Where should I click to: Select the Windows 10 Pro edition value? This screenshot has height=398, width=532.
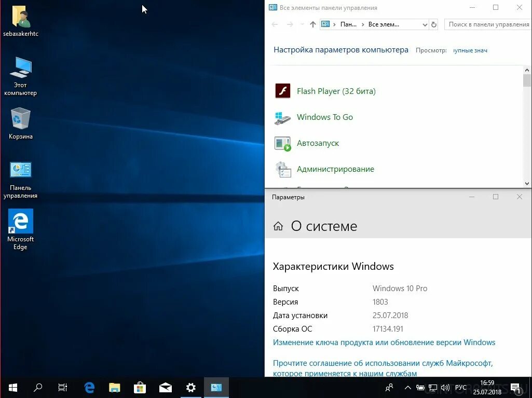point(400,289)
